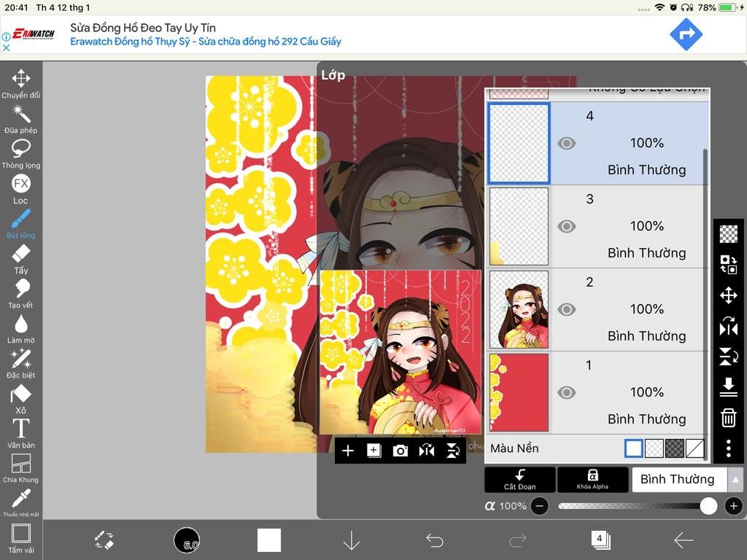Select layer 3 thumbnail

[519, 226]
